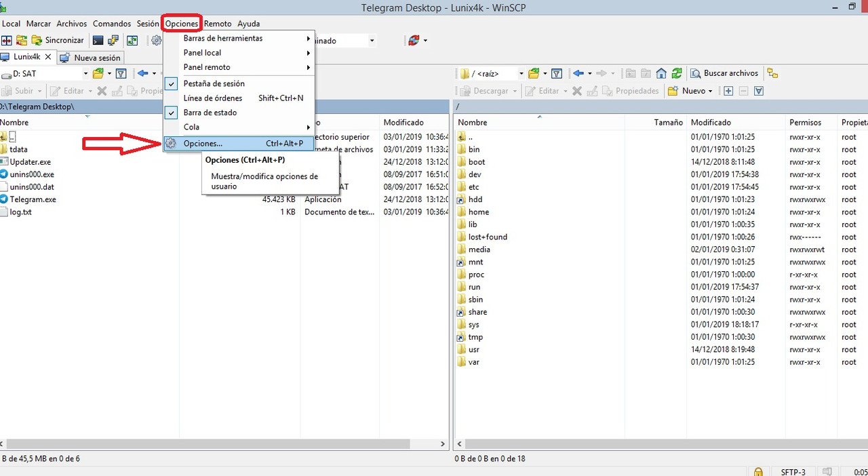Image resolution: width=868 pixels, height=476 pixels.
Task: Select the etc folder in the remote panel
Action: 474,187
